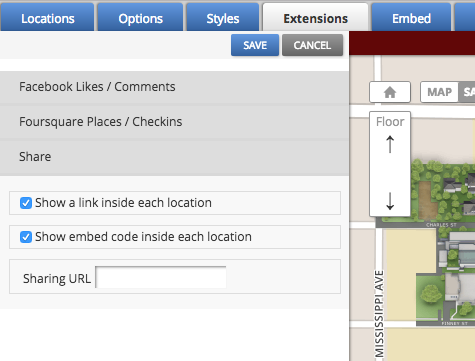The image size is (475, 361).
Task: Select the Extensions tab
Action: (315, 18)
